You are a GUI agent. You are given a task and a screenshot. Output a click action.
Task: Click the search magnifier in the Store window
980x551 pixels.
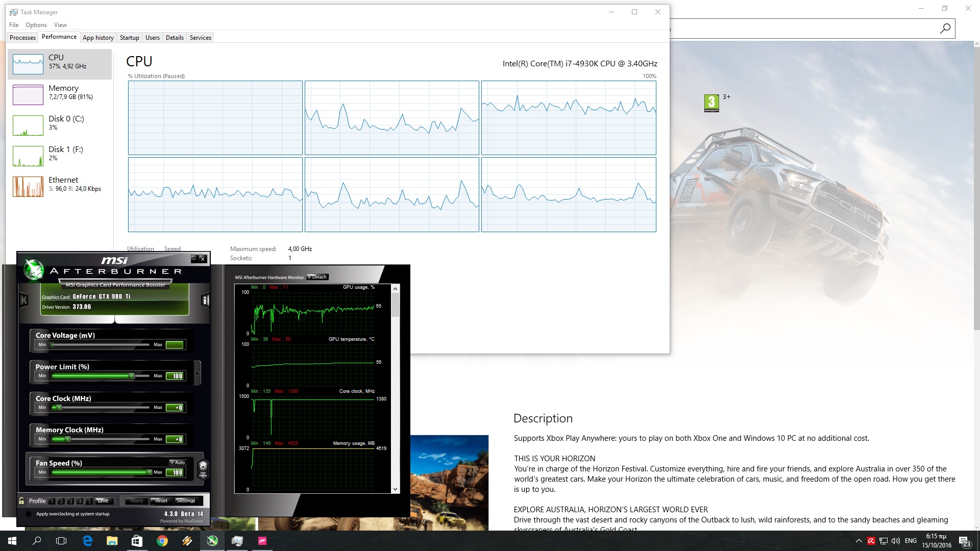point(945,29)
